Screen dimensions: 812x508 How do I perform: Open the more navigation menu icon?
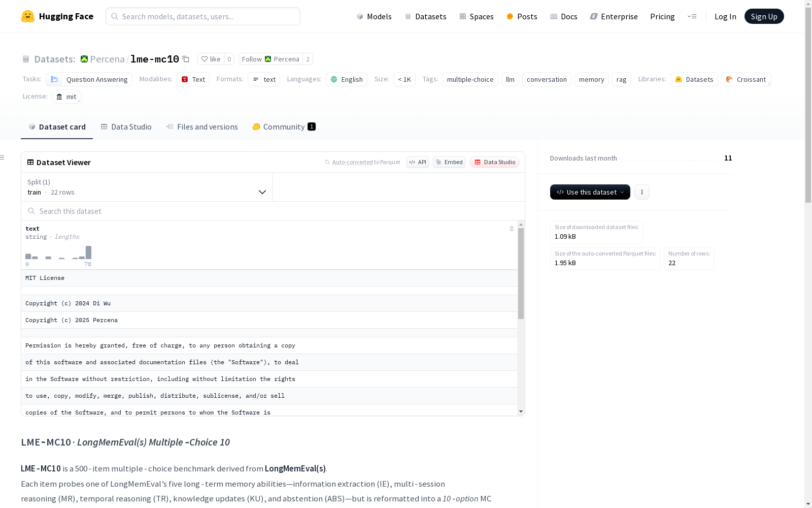click(692, 16)
